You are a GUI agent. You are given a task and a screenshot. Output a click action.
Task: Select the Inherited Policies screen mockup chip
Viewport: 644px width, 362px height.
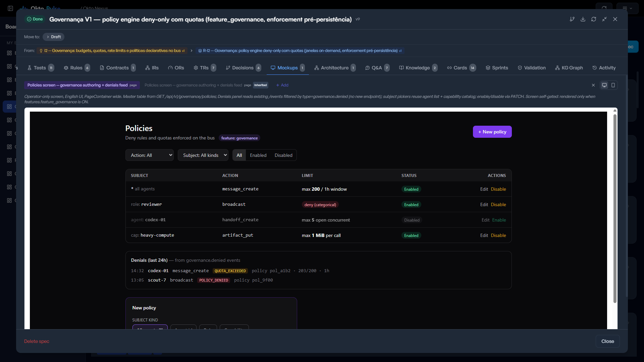tap(206, 85)
